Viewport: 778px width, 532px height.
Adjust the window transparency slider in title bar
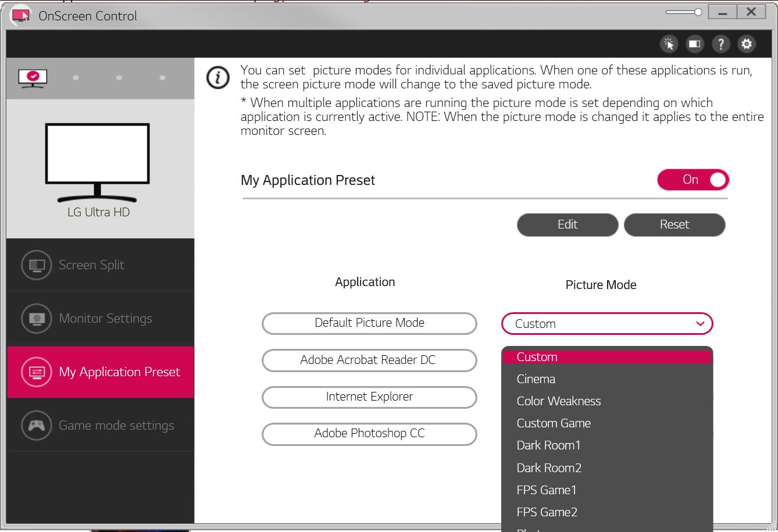pos(684,12)
